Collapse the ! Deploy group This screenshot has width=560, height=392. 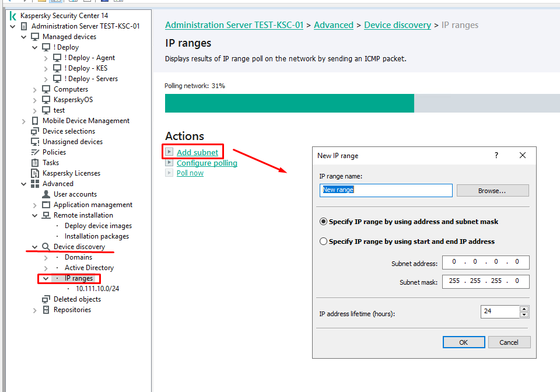point(34,47)
